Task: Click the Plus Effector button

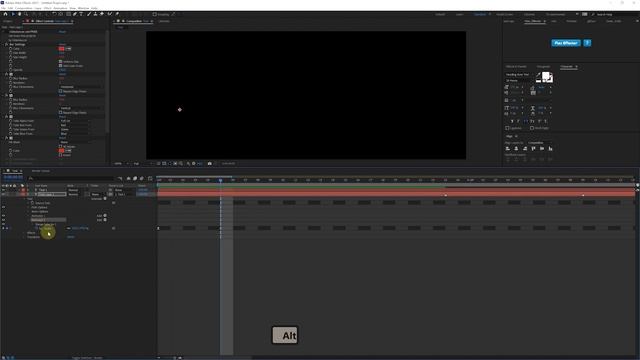Action: (566, 43)
